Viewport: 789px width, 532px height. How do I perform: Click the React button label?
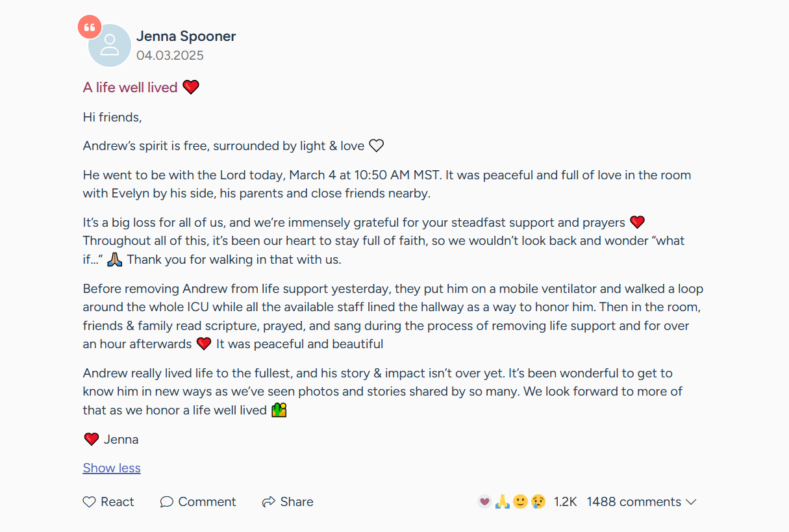pos(118,501)
